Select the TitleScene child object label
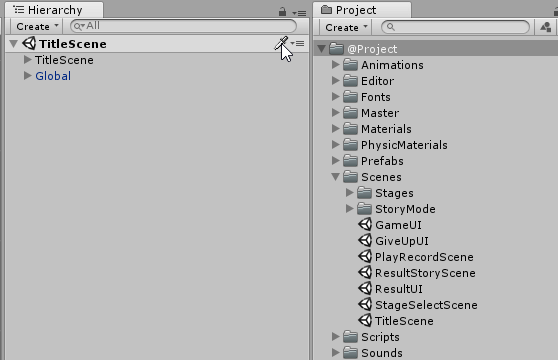The width and height of the screenshot is (558, 360). coord(64,60)
